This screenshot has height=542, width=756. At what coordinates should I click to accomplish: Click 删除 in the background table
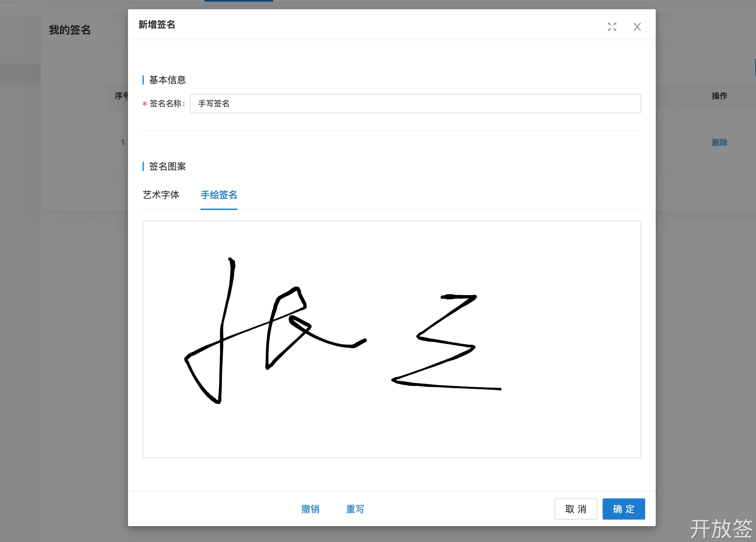tap(719, 142)
